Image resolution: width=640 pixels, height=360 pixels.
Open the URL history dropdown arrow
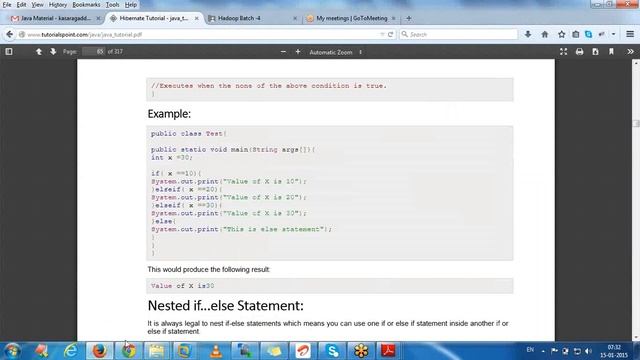382,35
